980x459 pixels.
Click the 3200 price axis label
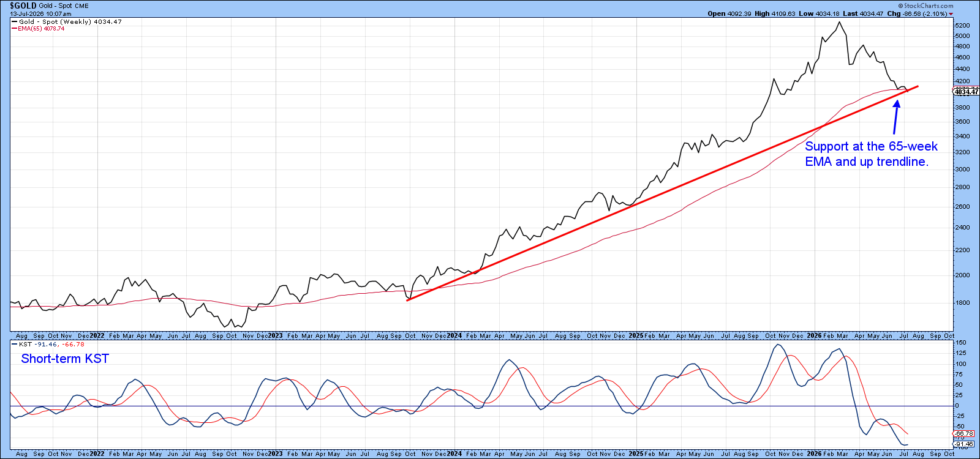click(962, 152)
